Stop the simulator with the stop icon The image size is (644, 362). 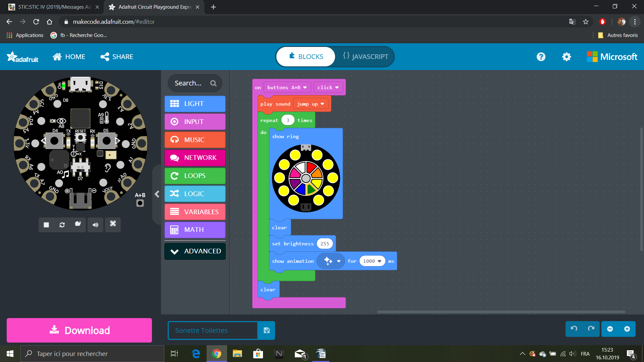(x=46, y=225)
